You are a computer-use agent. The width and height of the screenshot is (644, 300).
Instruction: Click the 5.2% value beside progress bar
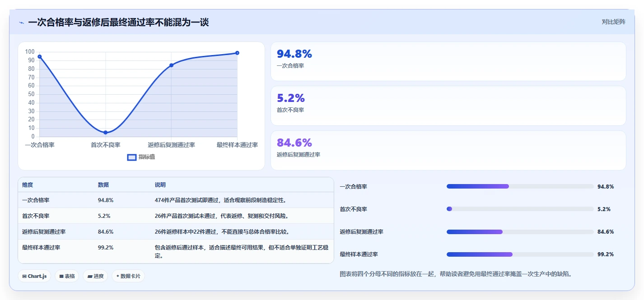pyautogui.click(x=604, y=209)
